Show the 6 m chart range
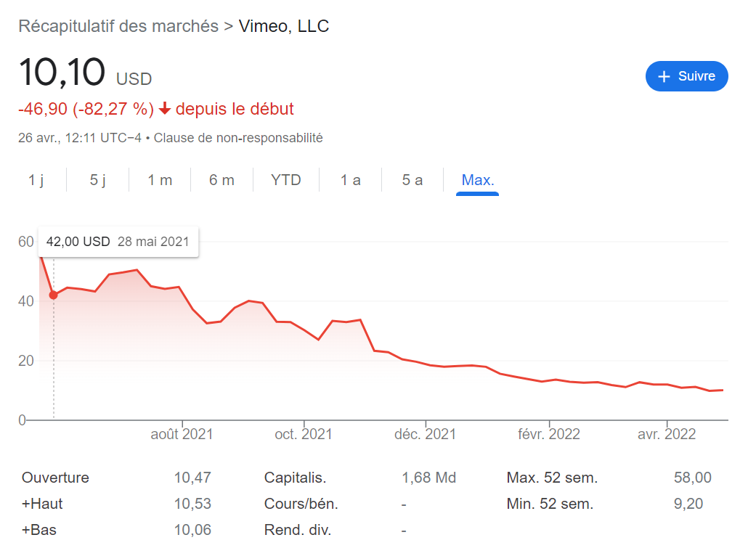 coord(221,180)
